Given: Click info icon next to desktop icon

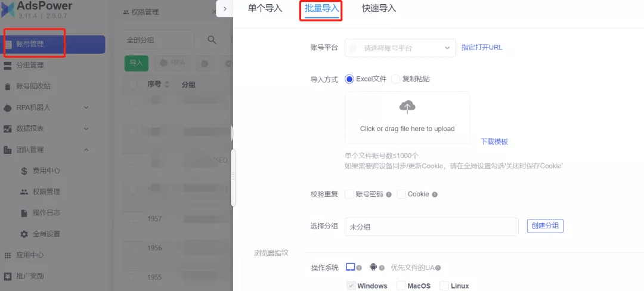Looking at the screenshot, I should 359,268.
